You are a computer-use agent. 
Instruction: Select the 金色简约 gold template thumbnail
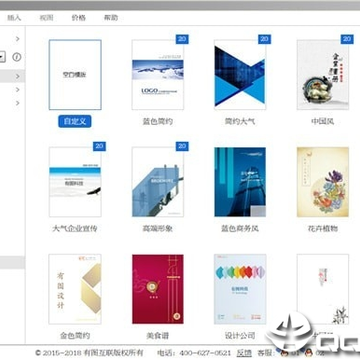pos(75,289)
